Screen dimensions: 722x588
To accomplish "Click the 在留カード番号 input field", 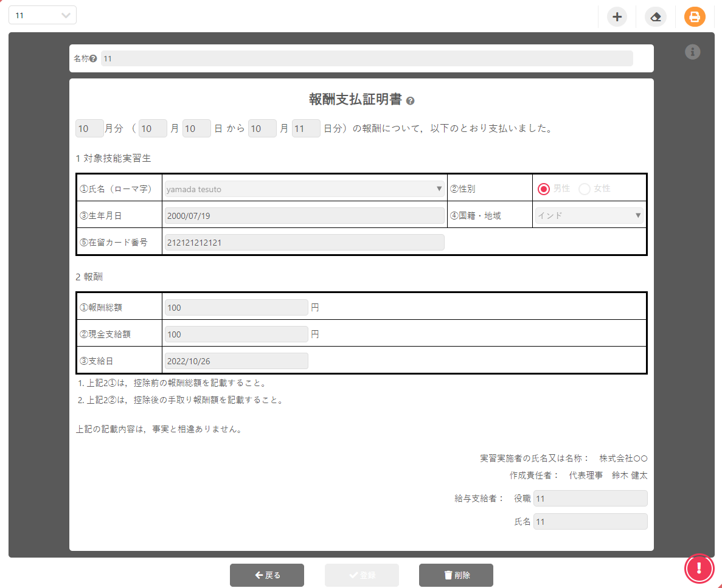I will [304, 242].
